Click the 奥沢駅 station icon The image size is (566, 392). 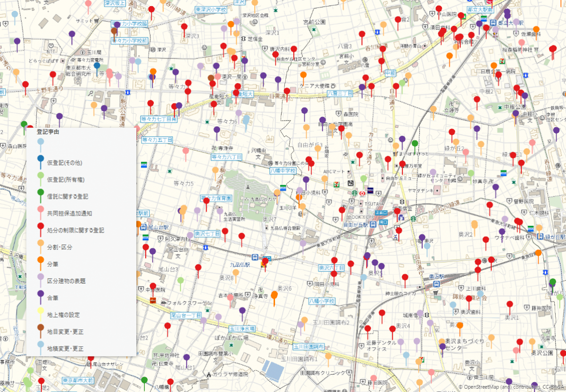437,284
